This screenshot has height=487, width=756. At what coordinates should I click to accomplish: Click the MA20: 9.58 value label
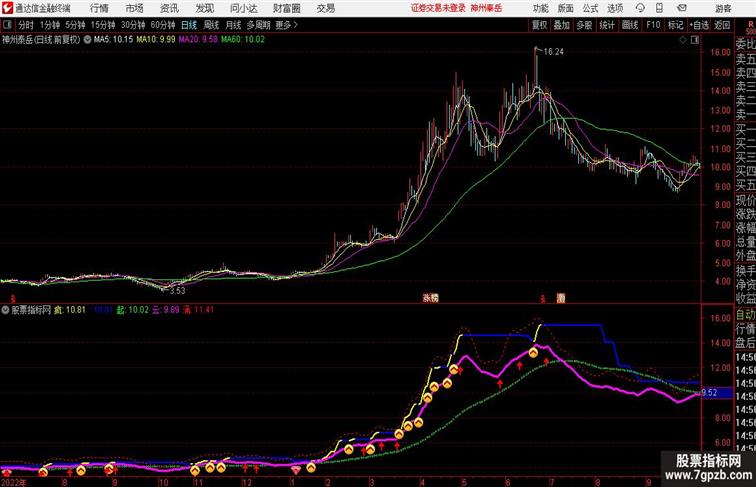click(x=198, y=40)
